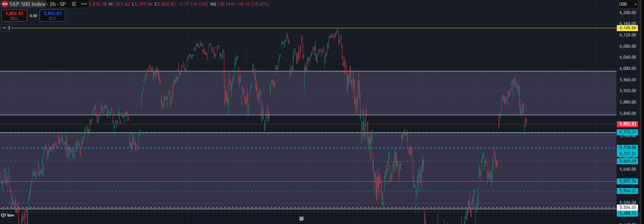Click the 5,802.83 SELL button

point(14,16)
